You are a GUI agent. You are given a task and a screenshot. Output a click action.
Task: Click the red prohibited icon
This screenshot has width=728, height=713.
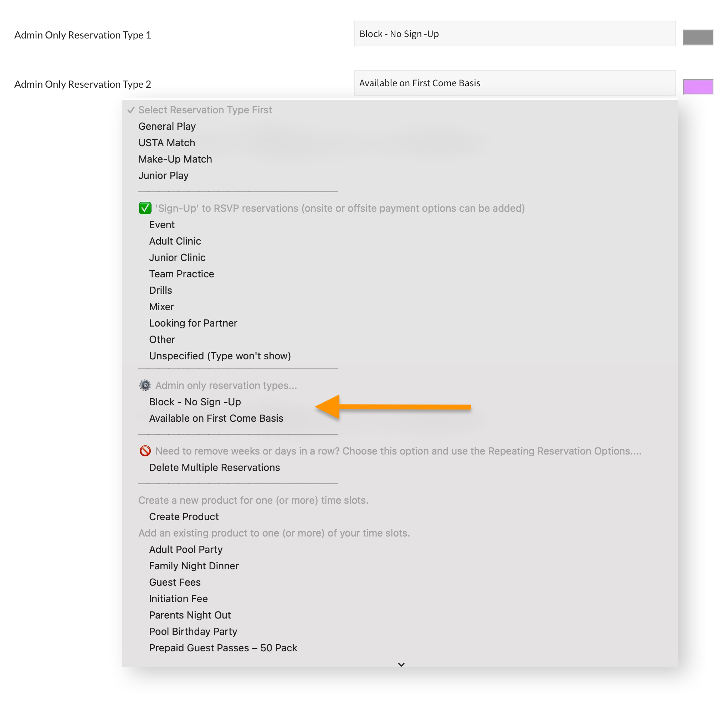[145, 451]
